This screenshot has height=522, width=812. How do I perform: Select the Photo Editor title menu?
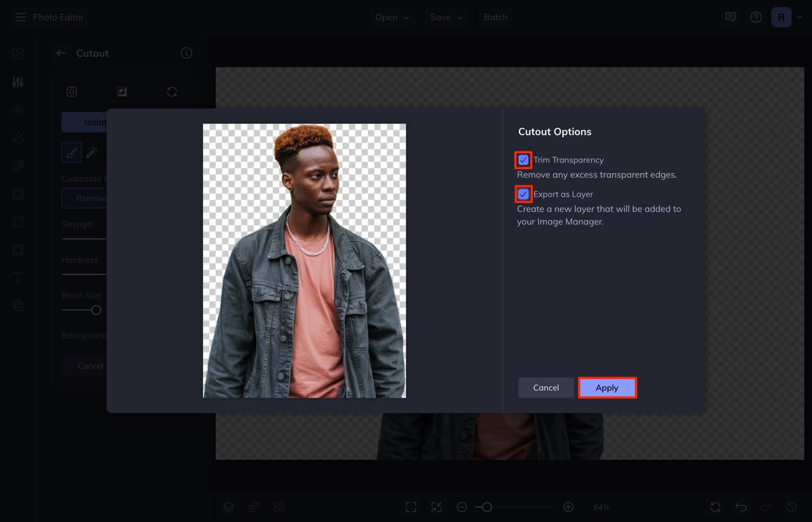tap(58, 17)
